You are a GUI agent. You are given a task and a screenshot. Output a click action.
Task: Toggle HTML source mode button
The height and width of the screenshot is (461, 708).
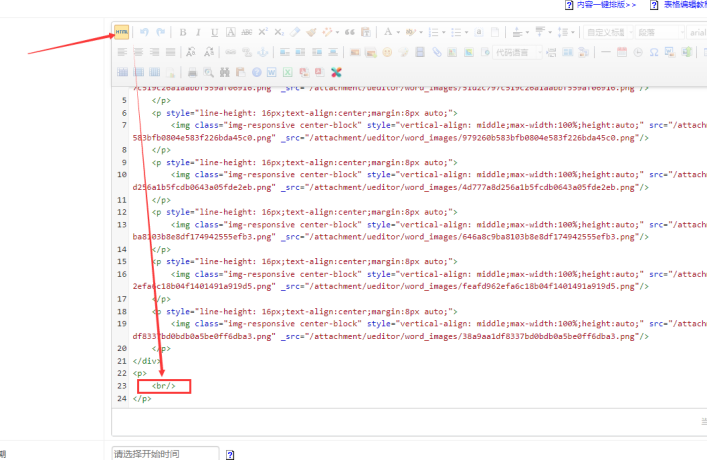coord(122,32)
